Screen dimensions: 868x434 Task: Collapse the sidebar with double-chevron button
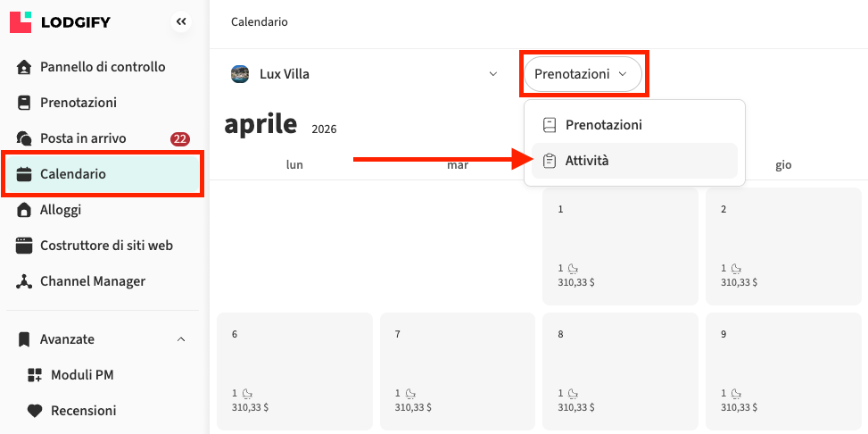click(181, 21)
